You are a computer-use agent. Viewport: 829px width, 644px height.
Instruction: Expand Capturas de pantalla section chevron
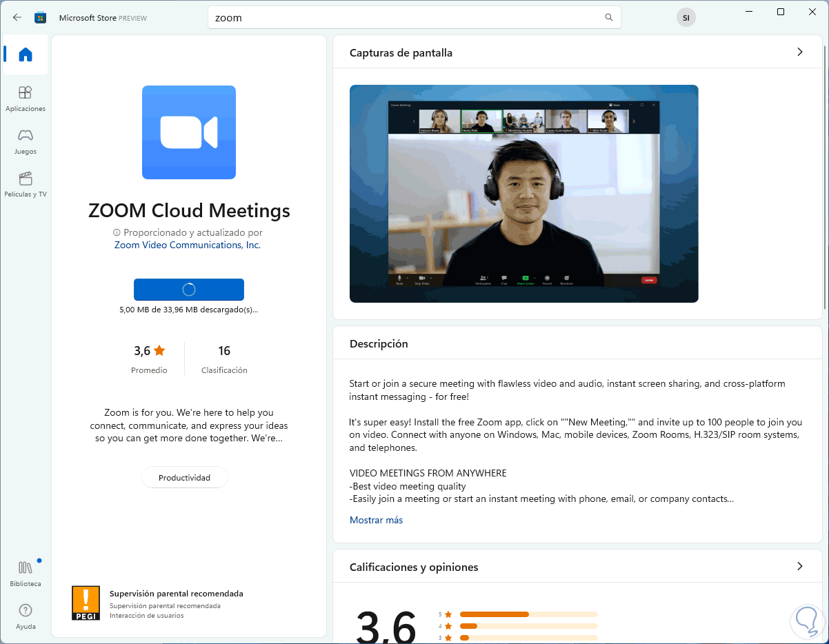point(800,52)
